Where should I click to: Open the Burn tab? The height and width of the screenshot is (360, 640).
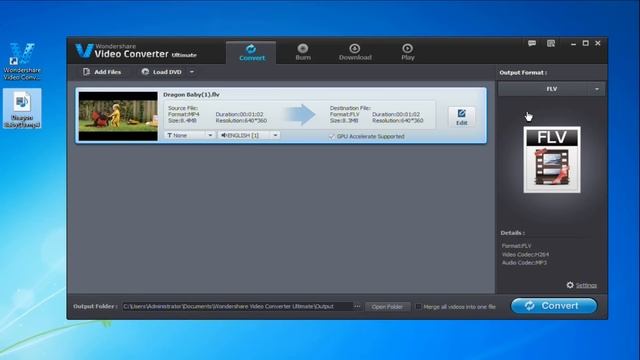[x=303, y=53]
